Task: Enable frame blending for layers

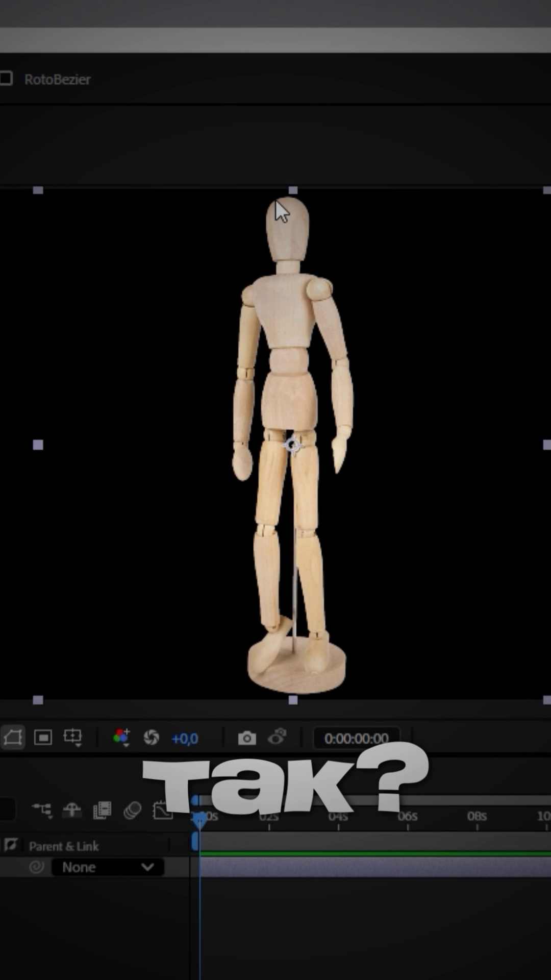Action: pyautogui.click(x=102, y=810)
